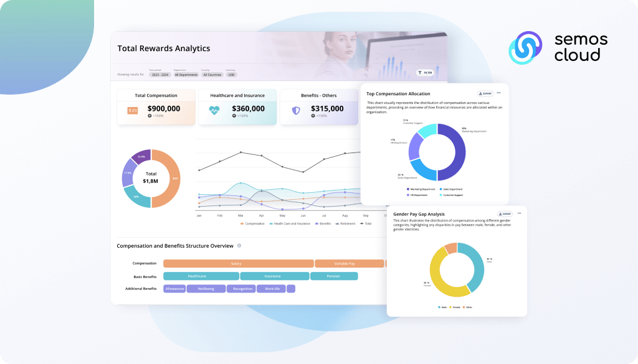This screenshot has height=364, width=638.
Task: Click the purple 12.5% segment of Total donut
Action: [142, 156]
